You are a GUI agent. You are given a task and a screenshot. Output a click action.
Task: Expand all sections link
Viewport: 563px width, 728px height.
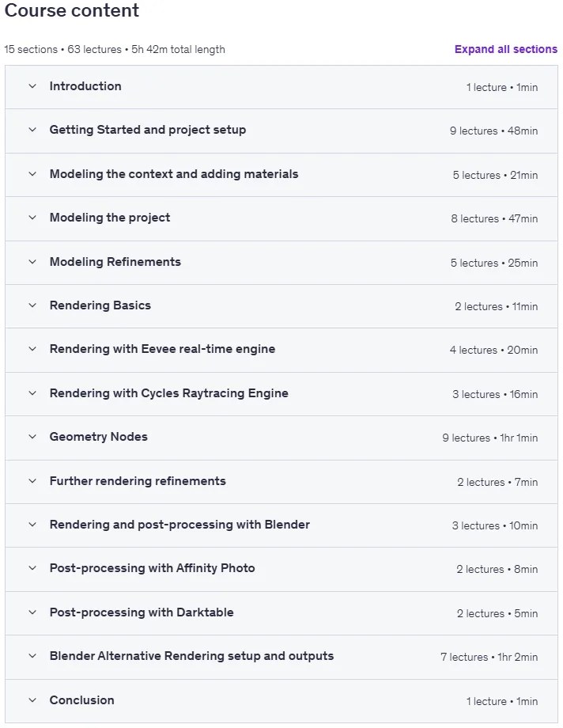pyautogui.click(x=506, y=49)
